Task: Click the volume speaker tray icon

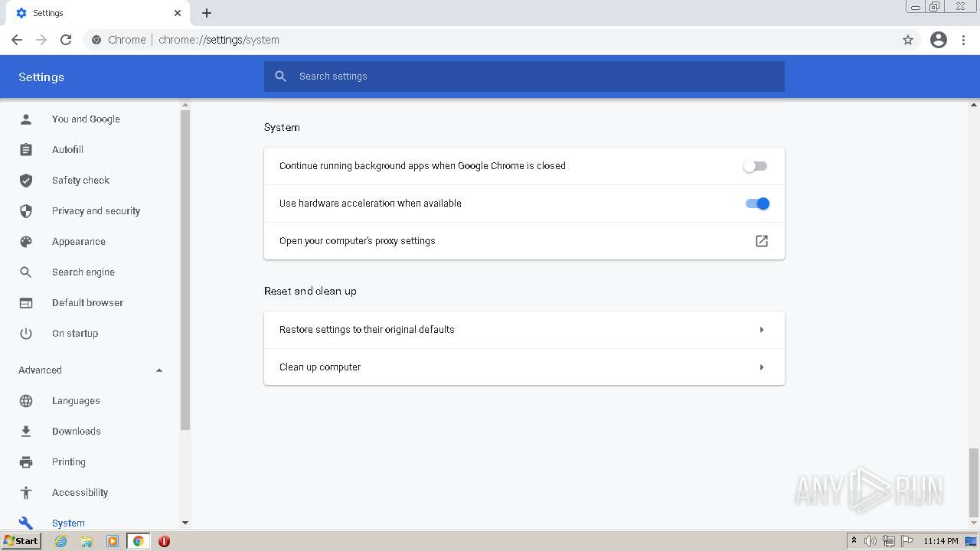Action: pos(871,541)
